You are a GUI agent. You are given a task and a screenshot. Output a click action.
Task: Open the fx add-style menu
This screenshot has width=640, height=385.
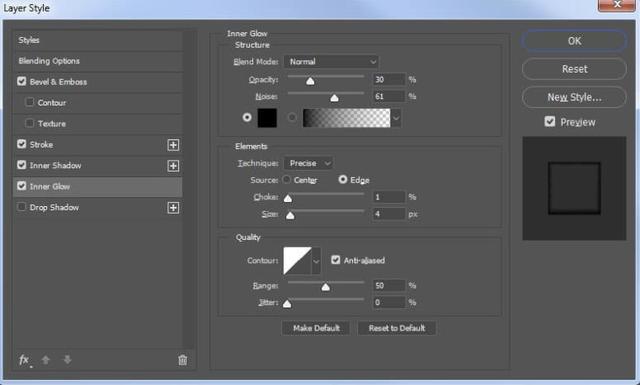point(24,360)
